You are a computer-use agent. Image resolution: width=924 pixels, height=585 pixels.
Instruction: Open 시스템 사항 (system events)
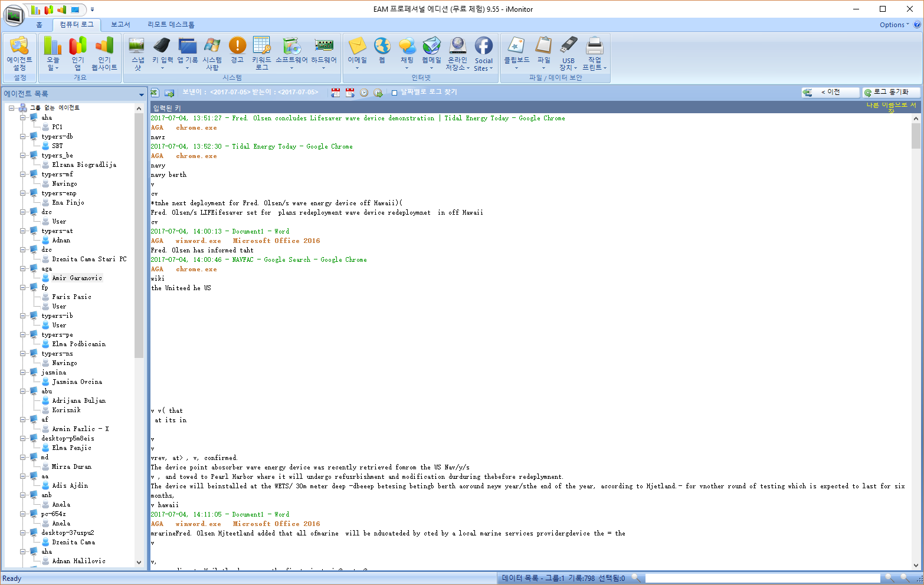click(x=212, y=54)
